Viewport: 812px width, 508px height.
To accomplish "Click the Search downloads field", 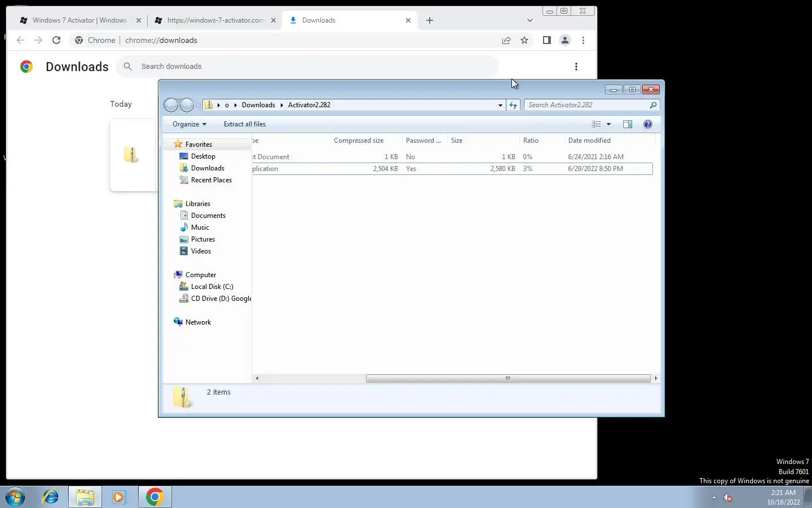I will pos(307,67).
